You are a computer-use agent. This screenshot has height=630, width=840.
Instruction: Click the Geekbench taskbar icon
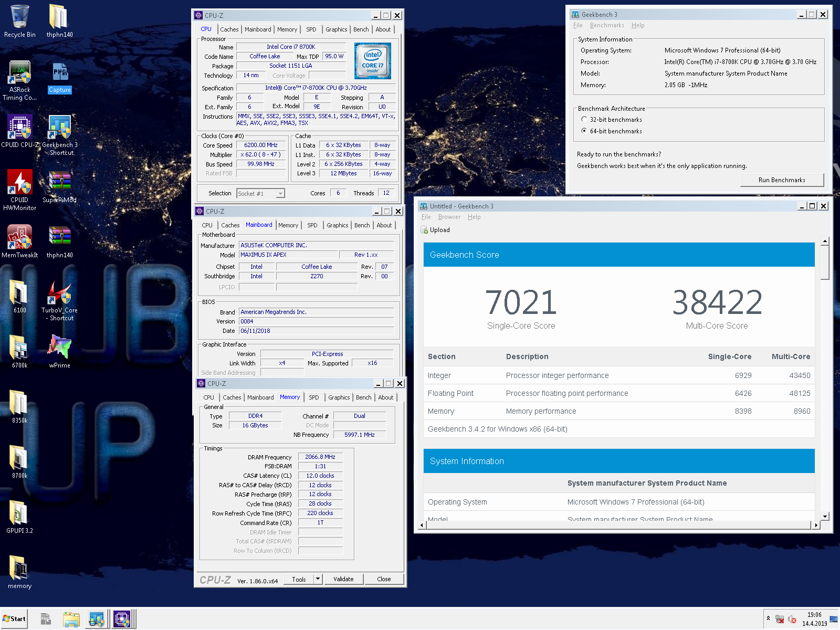coord(97,619)
